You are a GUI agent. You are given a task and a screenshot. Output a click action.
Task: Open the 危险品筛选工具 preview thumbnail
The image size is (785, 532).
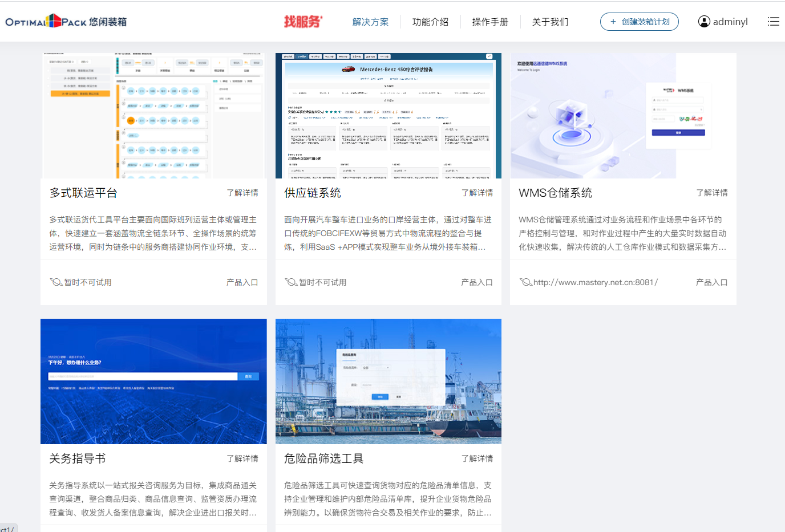click(x=389, y=381)
